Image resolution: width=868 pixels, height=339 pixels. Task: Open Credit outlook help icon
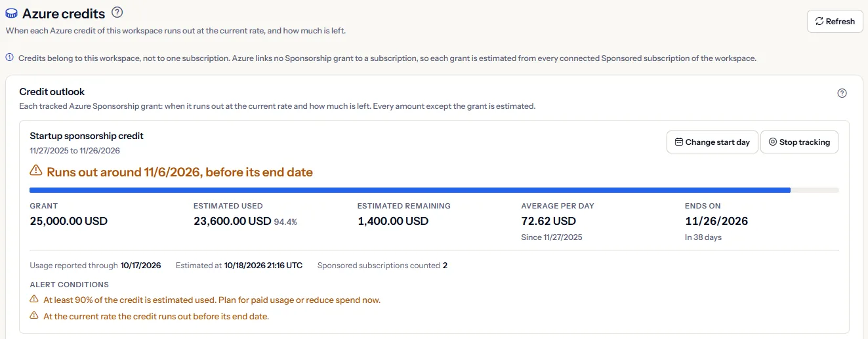[x=842, y=93]
